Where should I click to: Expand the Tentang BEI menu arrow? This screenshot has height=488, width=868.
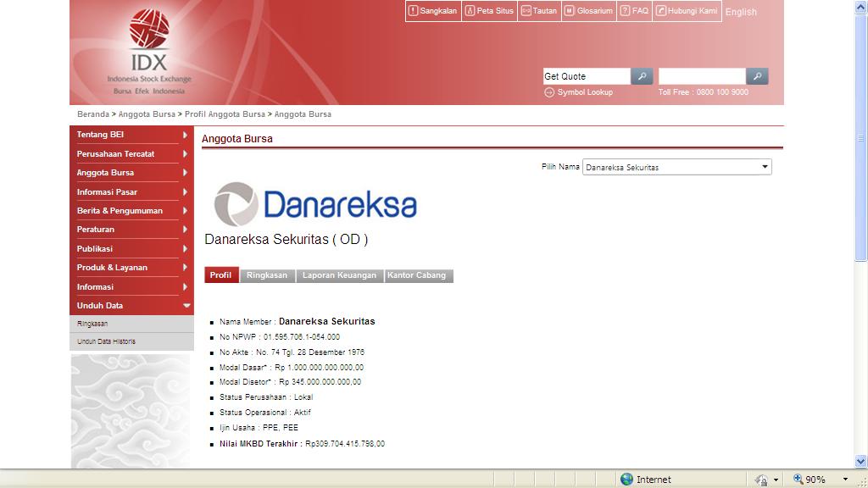[x=185, y=135]
